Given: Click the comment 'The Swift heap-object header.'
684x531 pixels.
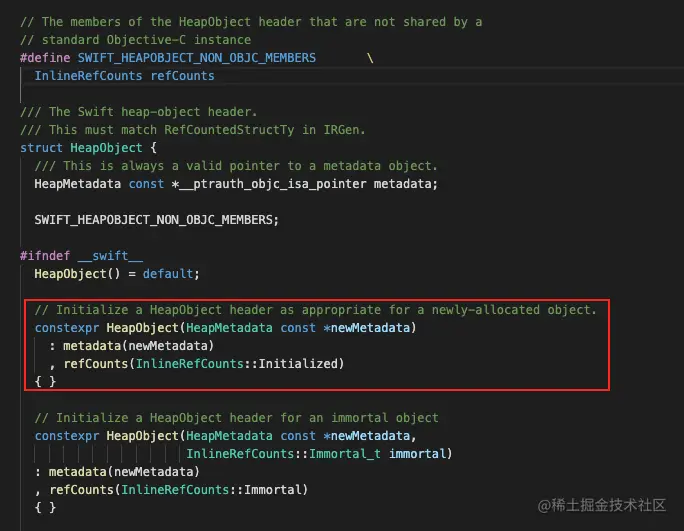Looking at the screenshot, I should tap(139, 112).
